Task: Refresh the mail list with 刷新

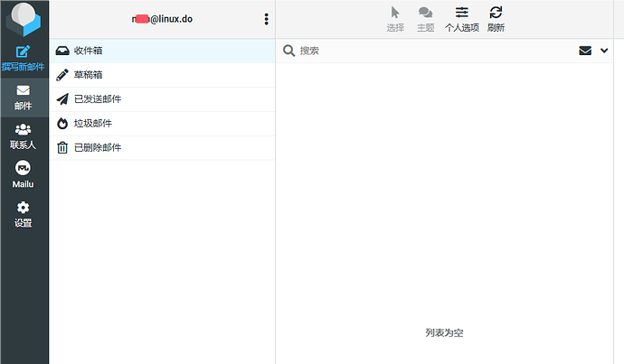Action: (496, 19)
